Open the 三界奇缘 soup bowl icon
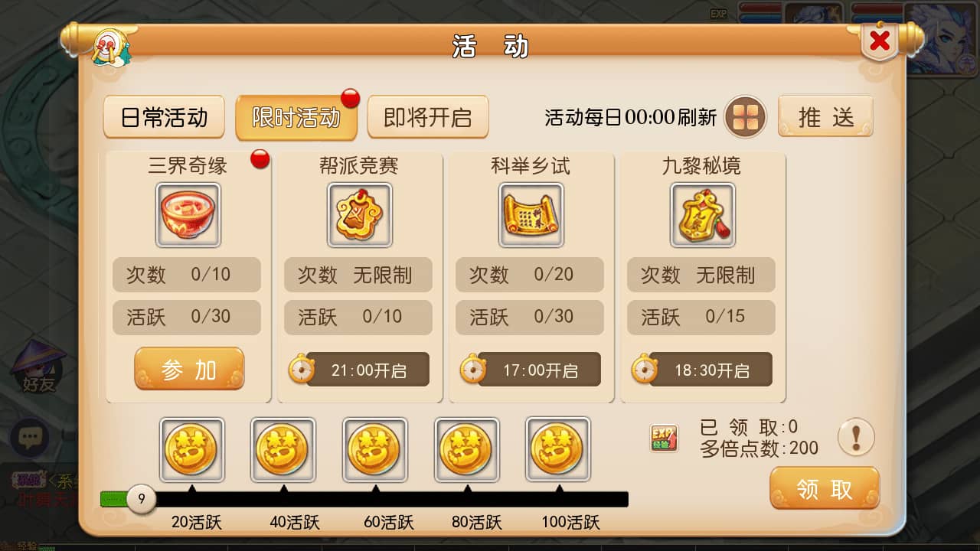The height and width of the screenshot is (551, 980). pos(188,214)
